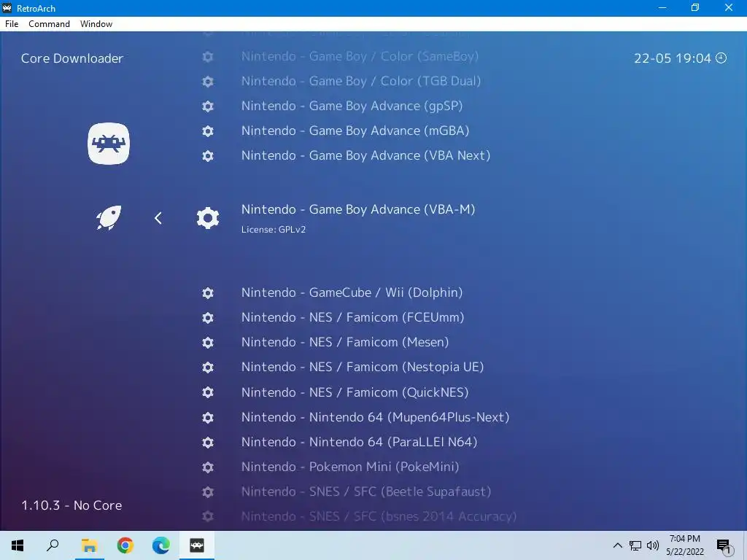Click gear icon next to PokeMini core

[x=208, y=467]
